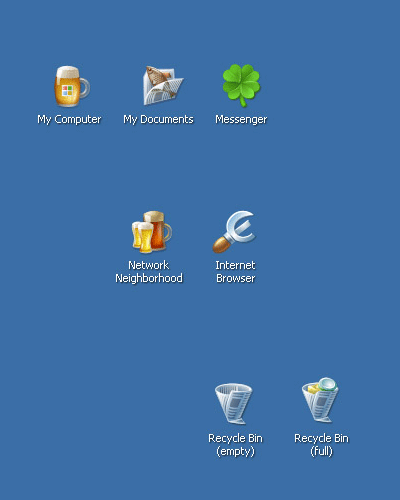Click the bottle cap atop the full Recycle Bin
400x500 pixels.
tap(328, 384)
